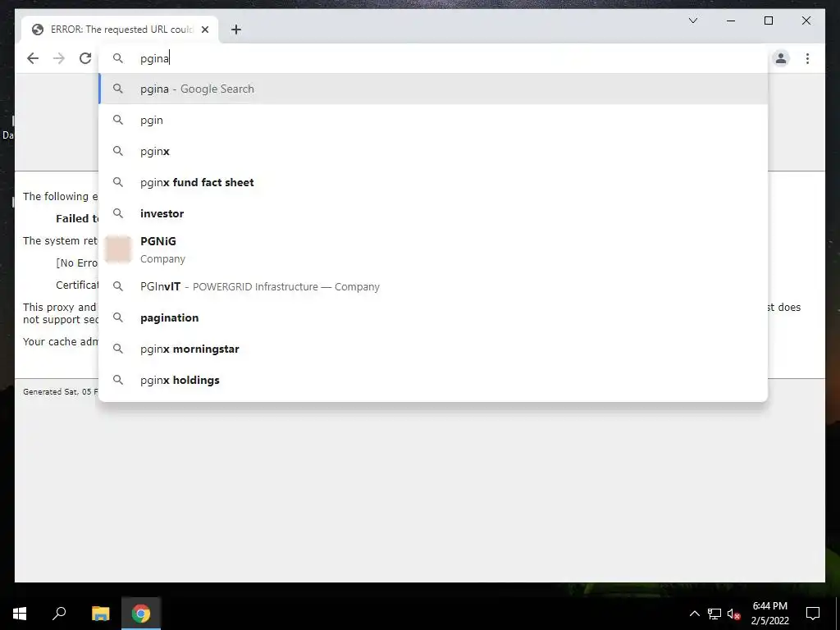Choose 'pginx holdings' suggestion
Image resolution: width=840 pixels, height=630 pixels.
(x=433, y=380)
